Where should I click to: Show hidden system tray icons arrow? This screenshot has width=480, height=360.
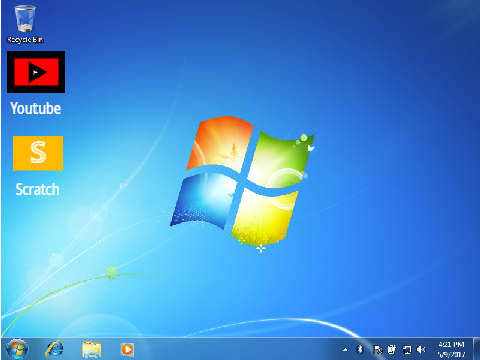(345, 350)
